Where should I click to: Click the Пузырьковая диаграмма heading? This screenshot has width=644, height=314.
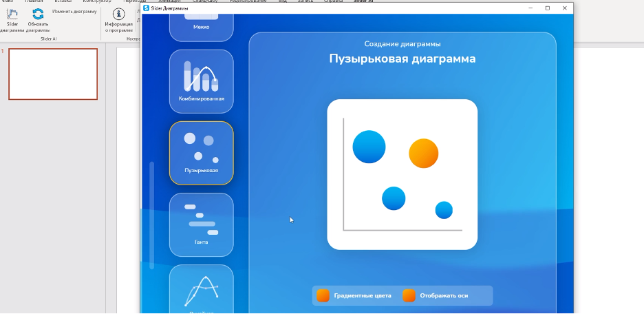[402, 59]
